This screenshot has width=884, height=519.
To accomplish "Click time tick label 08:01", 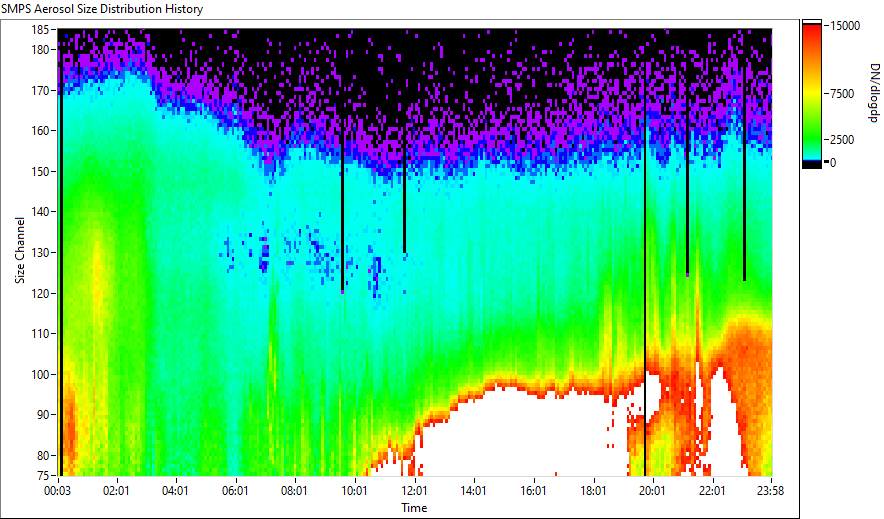I will coord(294,491).
